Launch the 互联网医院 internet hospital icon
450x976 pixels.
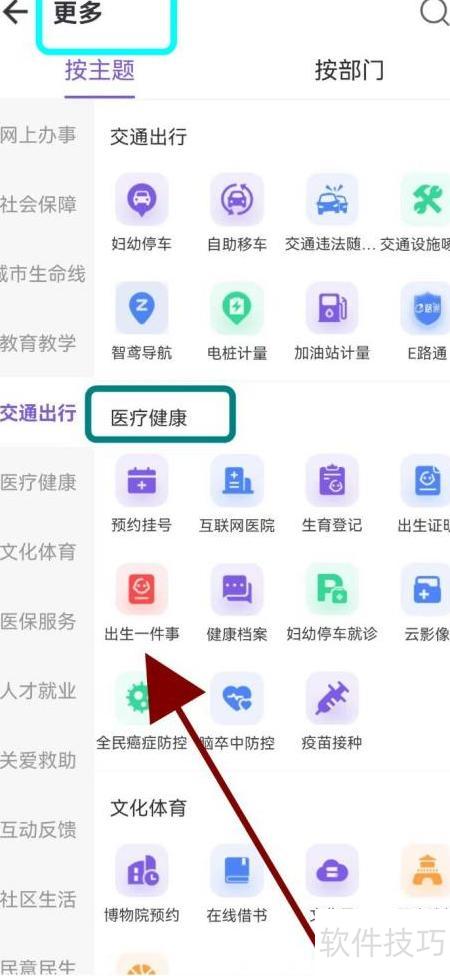click(237, 481)
